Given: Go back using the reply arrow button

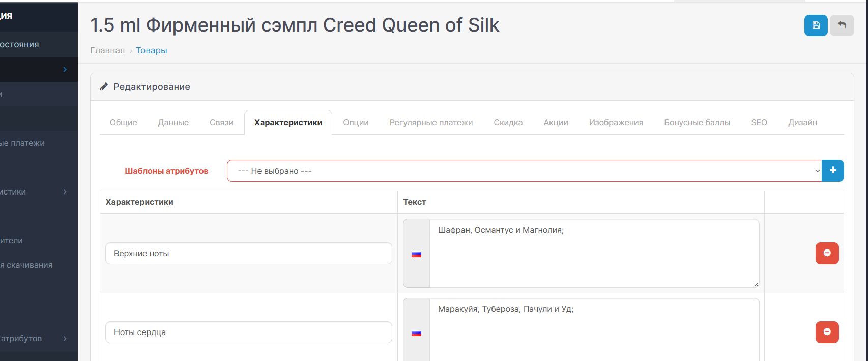Looking at the screenshot, I should (x=842, y=25).
